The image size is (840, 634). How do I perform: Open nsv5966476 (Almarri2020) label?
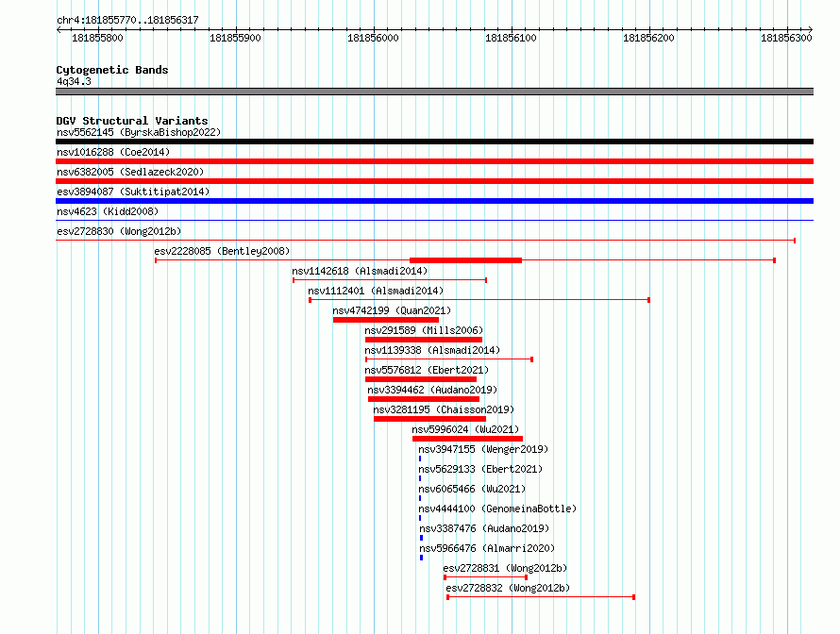(487, 548)
